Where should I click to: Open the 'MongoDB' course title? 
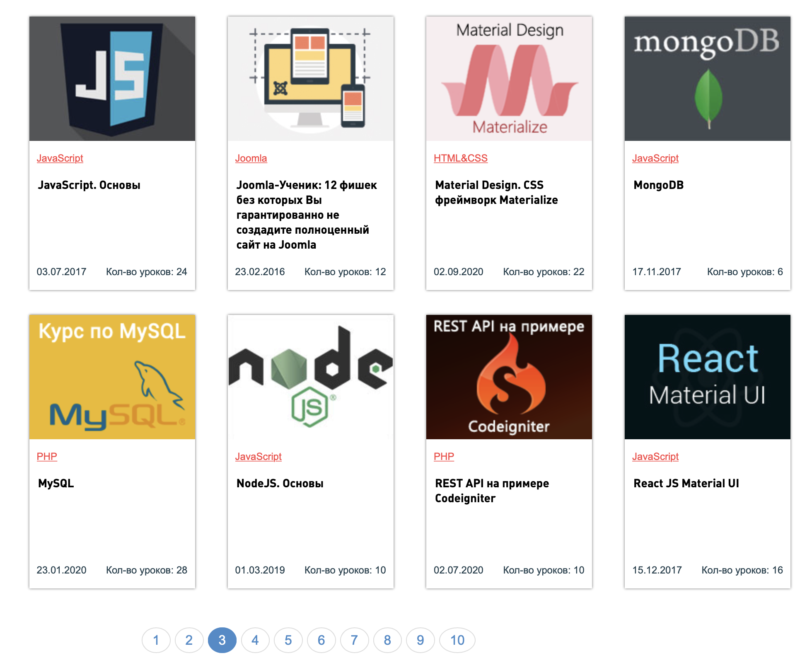click(x=659, y=185)
